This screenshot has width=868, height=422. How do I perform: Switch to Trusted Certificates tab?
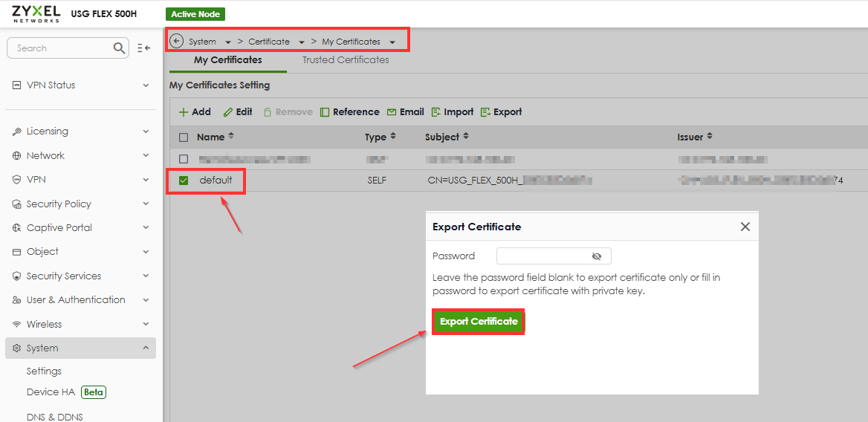point(346,60)
